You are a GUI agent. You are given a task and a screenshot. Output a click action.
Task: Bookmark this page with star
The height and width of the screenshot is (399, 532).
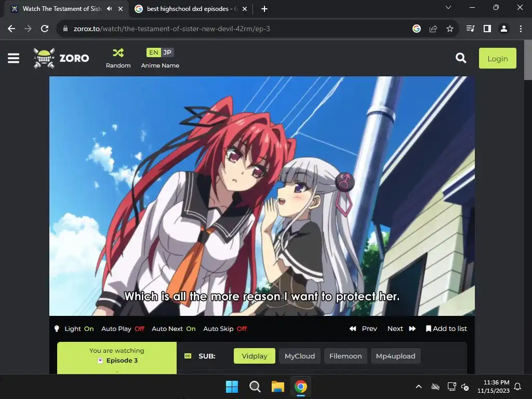point(450,29)
